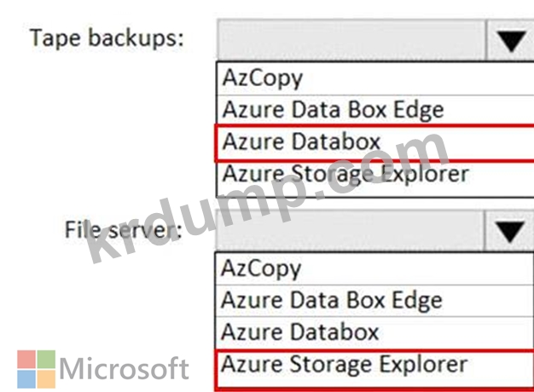Click the yellow square of the Microsoft logo
The image size is (534, 392).
(x=46, y=379)
